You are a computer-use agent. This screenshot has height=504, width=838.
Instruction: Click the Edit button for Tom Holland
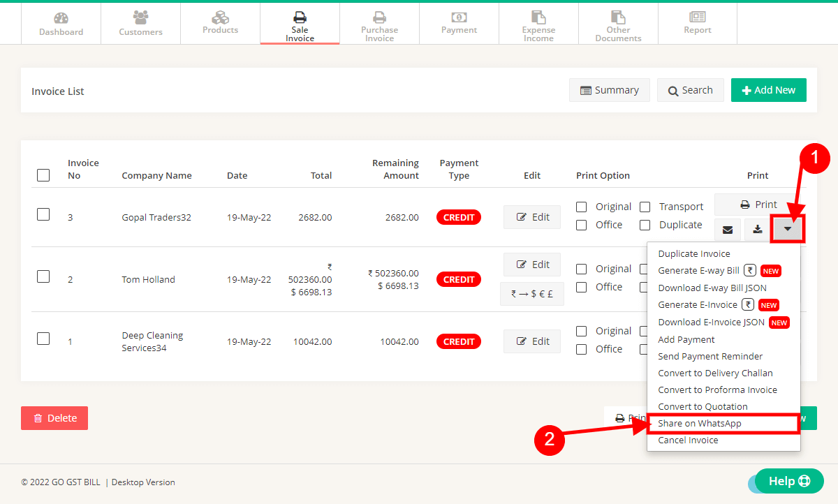click(x=532, y=264)
